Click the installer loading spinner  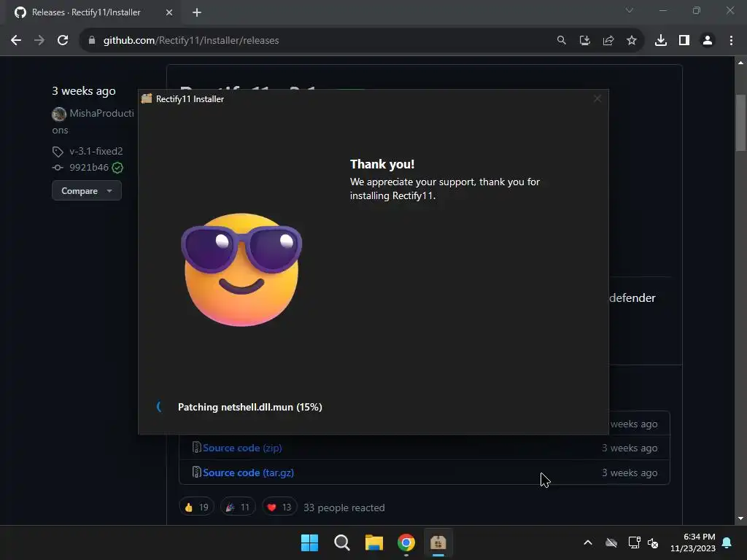pyautogui.click(x=160, y=407)
